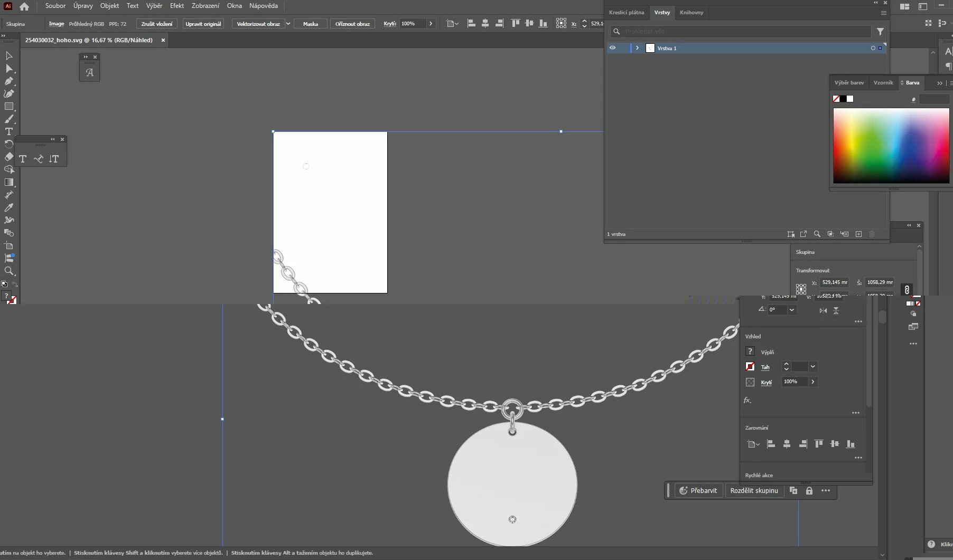The width and height of the screenshot is (953, 560).
Task: Select the Gradient tool
Action: pos(9,182)
